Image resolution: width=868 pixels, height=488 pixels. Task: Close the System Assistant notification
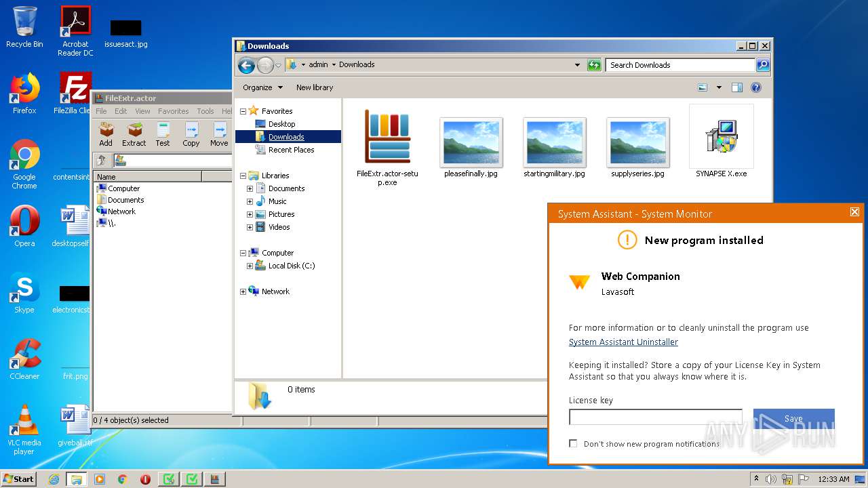pos(854,212)
